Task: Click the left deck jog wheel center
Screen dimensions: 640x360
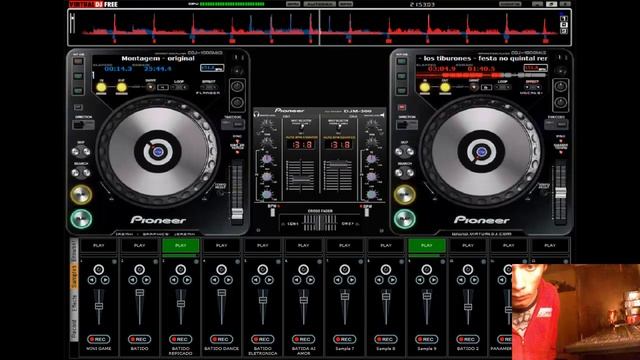Action: coord(158,152)
